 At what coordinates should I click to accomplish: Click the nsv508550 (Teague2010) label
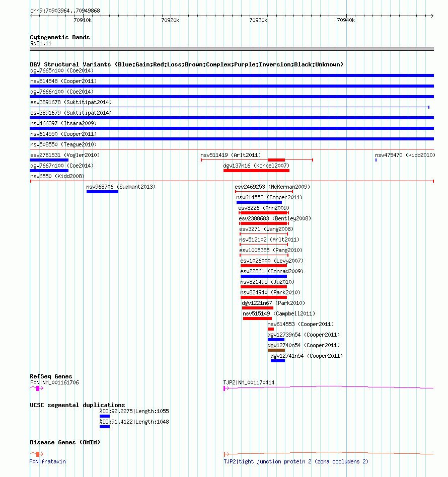[x=63, y=144]
